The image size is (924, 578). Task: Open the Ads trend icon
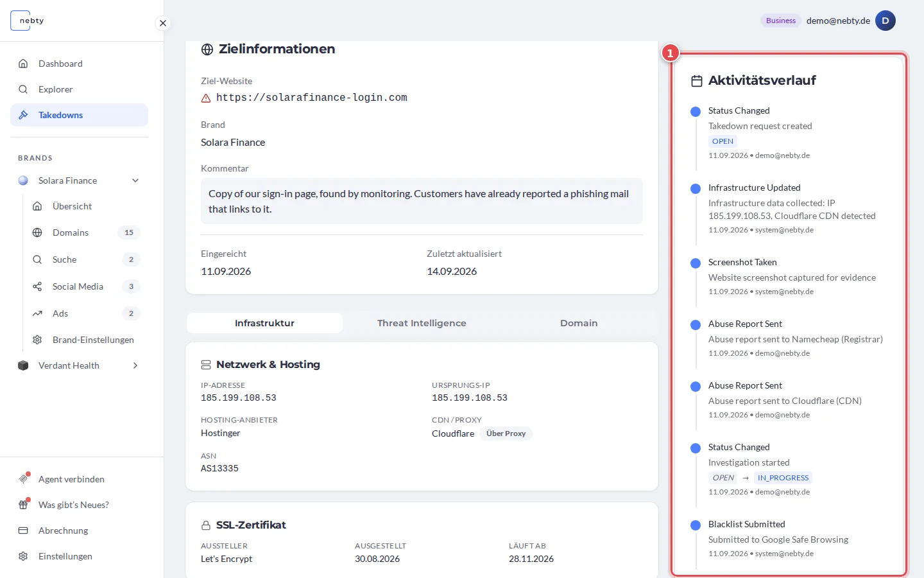pos(37,313)
